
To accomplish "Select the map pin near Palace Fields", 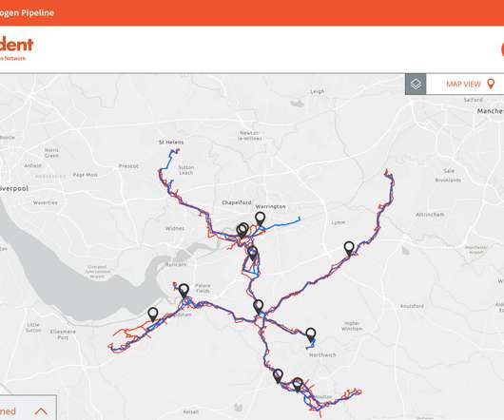I will tap(184, 291).
